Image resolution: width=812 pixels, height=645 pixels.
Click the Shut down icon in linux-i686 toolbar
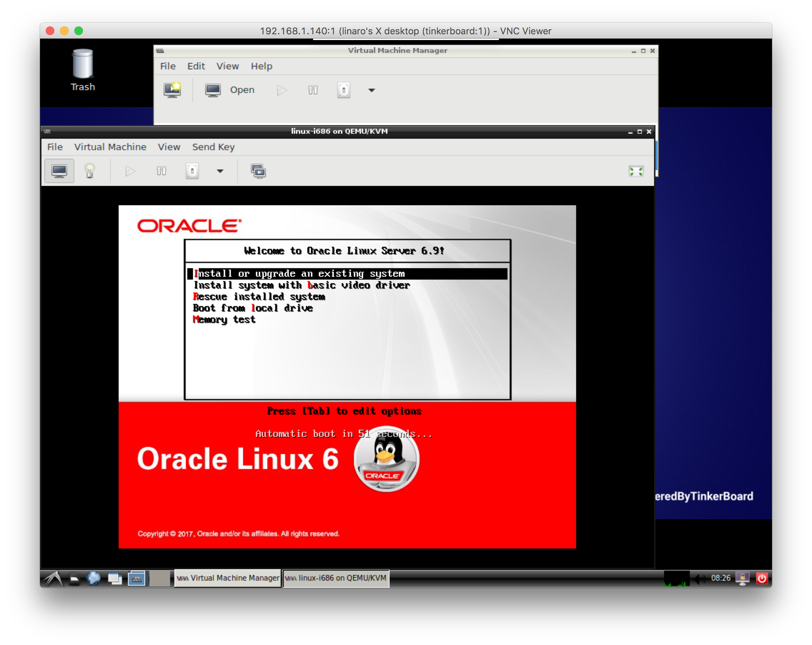[192, 171]
